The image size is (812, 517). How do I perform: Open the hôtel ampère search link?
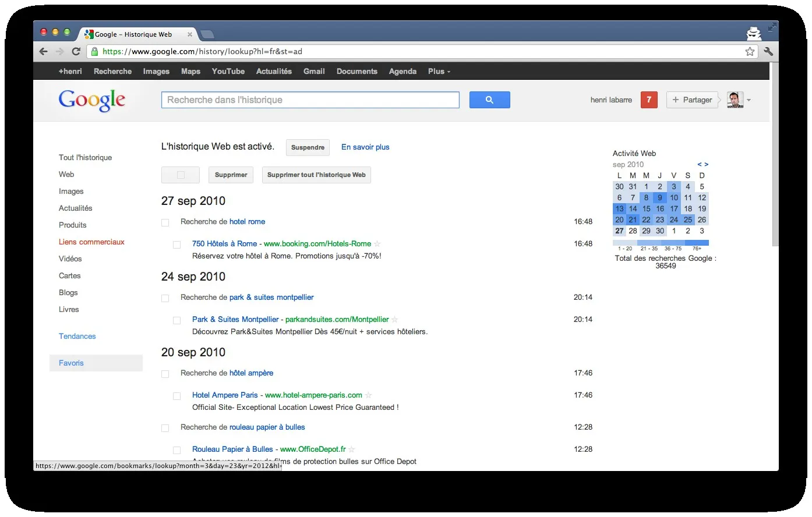(x=251, y=373)
